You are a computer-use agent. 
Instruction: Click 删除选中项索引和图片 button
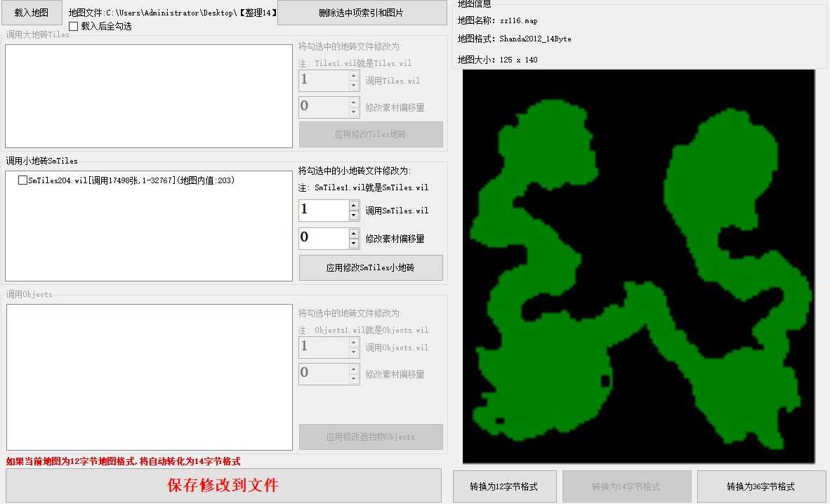coord(362,13)
